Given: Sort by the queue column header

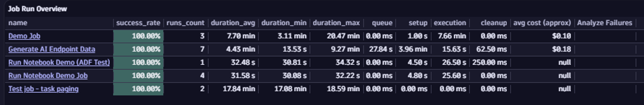Looking at the screenshot, I should coord(382,23).
